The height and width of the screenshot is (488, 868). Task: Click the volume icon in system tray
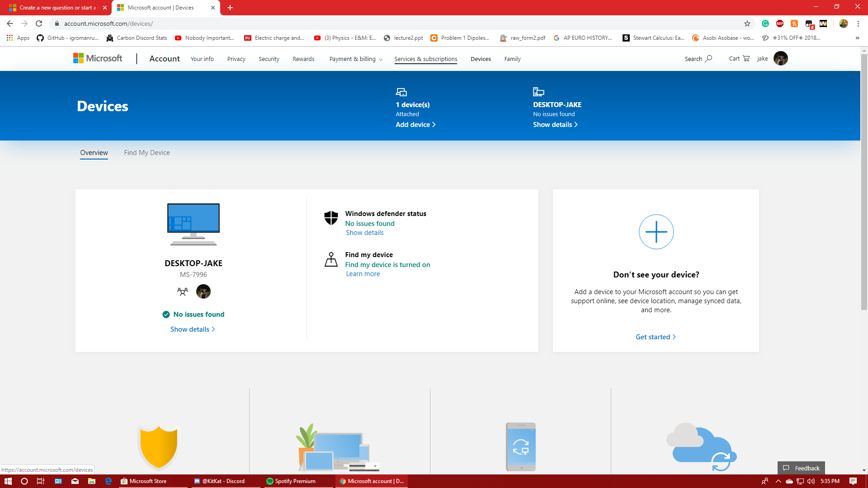811,481
